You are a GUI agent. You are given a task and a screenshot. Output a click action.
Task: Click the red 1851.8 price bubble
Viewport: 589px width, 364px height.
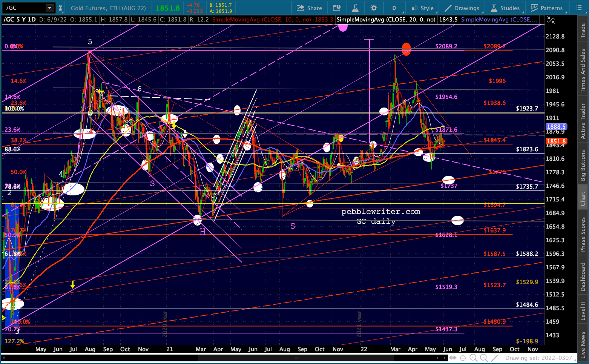point(556,141)
